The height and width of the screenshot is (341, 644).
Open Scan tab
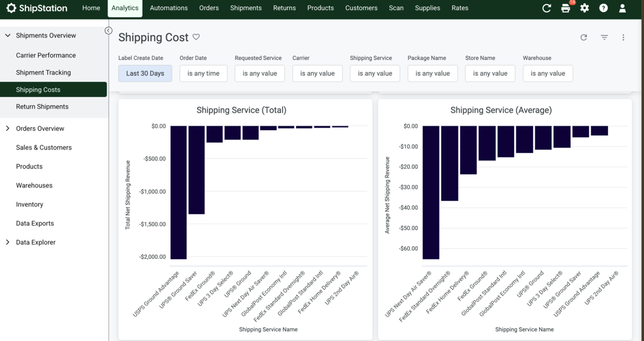click(x=397, y=8)
